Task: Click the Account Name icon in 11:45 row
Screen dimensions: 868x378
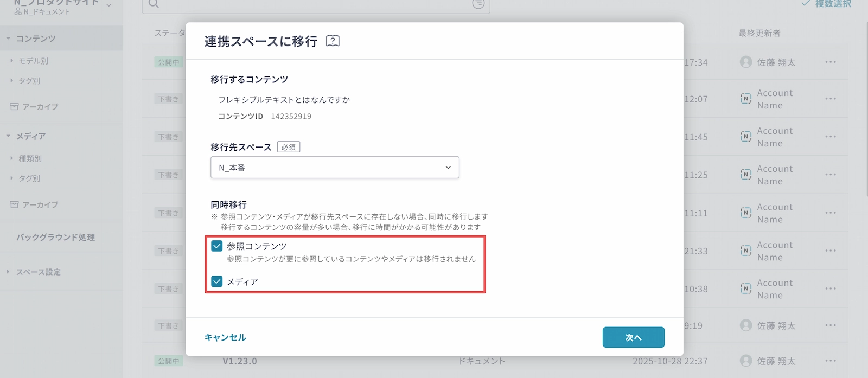Action: tap(746, 137)
